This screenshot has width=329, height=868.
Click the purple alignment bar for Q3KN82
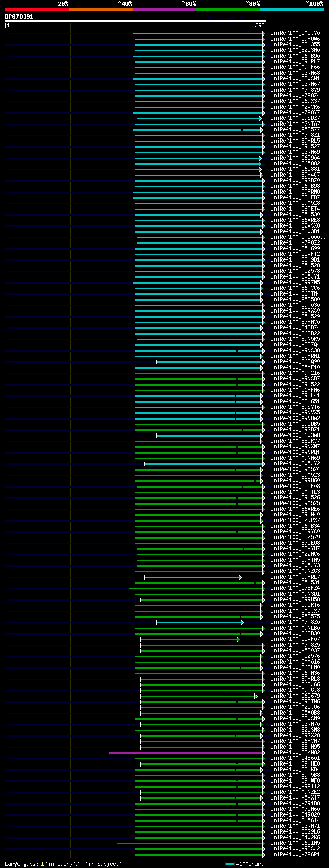coord(187,753)
